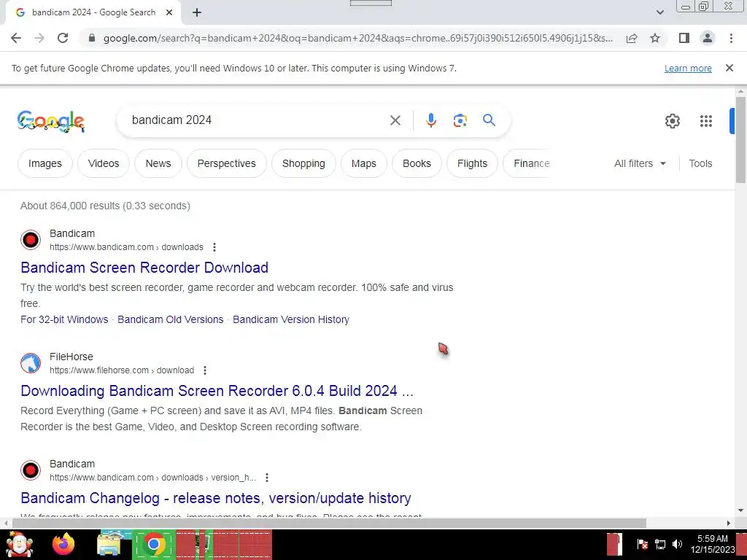
Task: Click the forward navigation arrow
Action: tap(39, 38)
